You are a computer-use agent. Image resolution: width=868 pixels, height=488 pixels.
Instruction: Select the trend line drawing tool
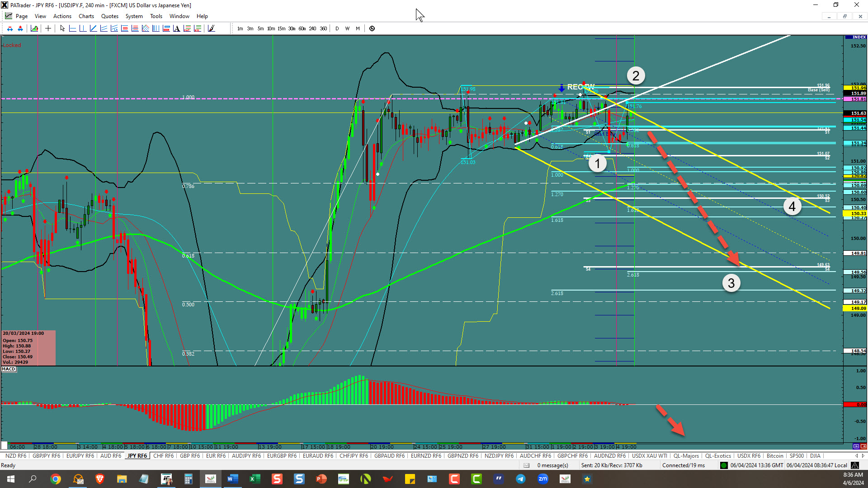(93, 28)
